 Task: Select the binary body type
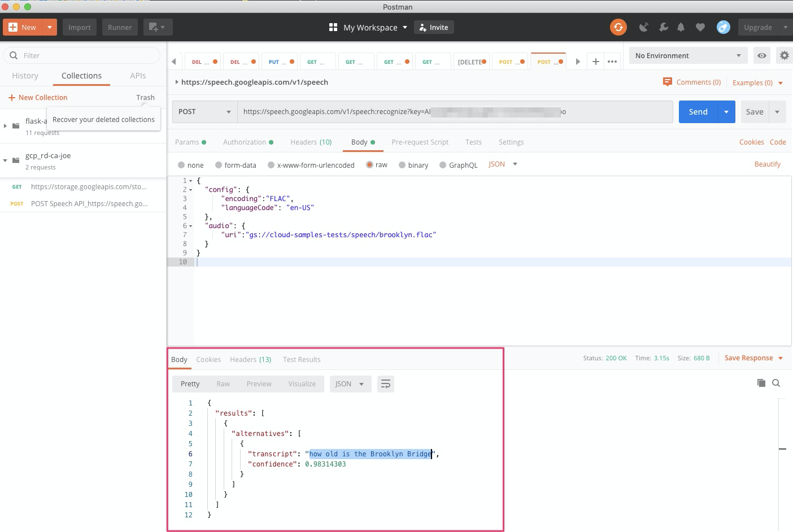(x=402, y=165)
